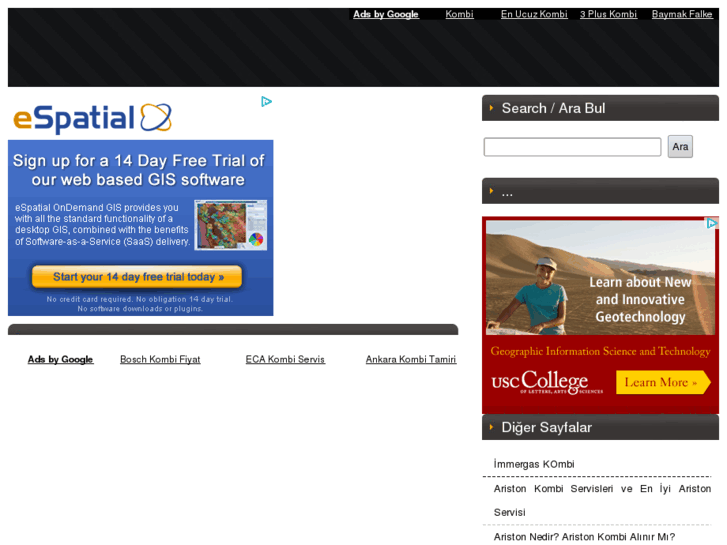Open the '3 Plus Kombi' link
The image size is (727, 545).
click(x=608, y=14)
